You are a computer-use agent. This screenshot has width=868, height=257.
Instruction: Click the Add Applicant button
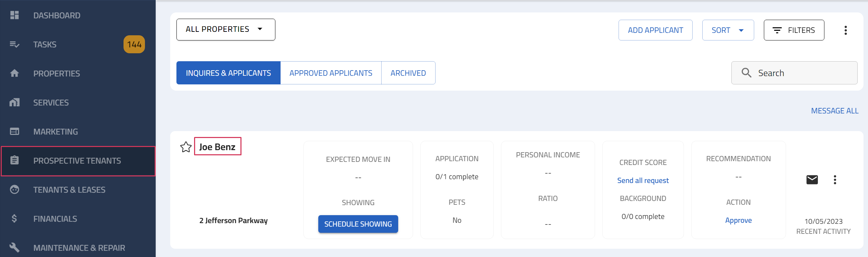pos(655,30)
